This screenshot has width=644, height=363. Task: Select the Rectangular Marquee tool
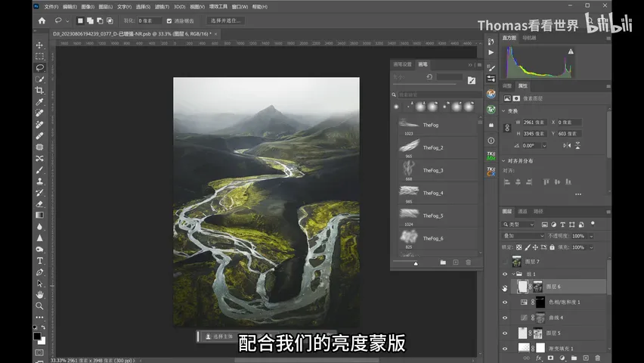pos(39,56)
